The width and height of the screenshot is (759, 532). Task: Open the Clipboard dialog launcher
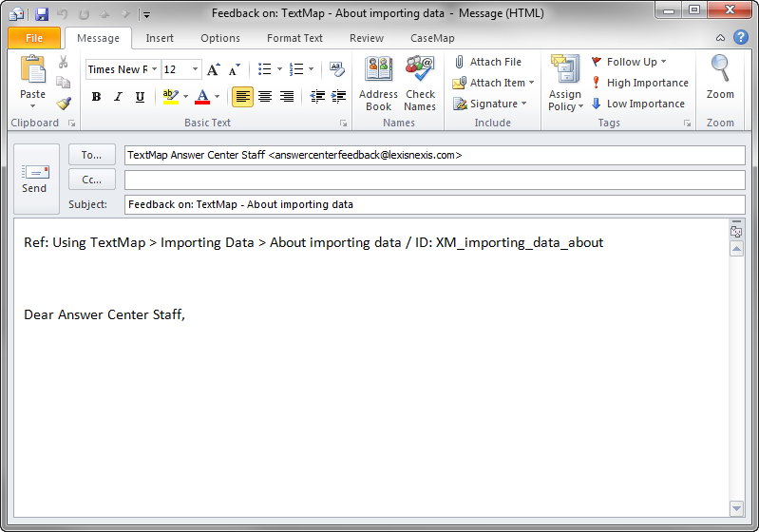(71, 123)
